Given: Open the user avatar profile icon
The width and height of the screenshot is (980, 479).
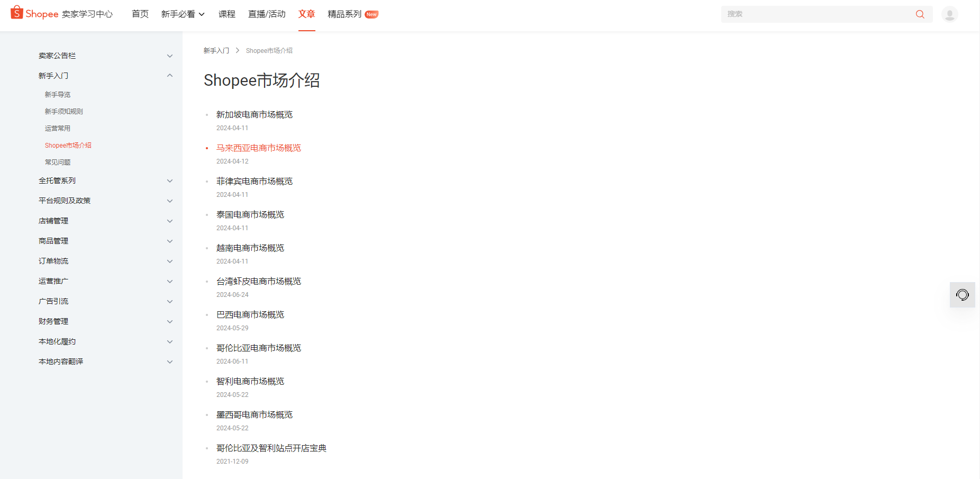Looking at the screenshot, I should pos(950,14).
